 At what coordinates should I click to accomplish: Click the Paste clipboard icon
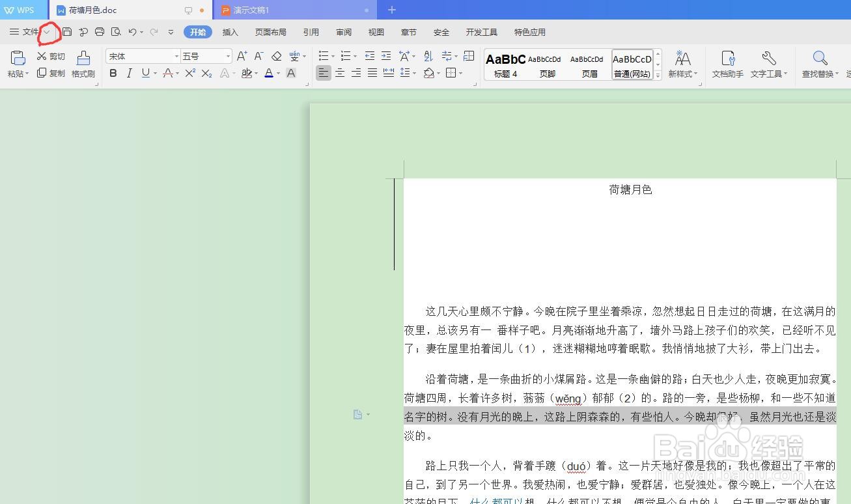click(x=18, y=58)
